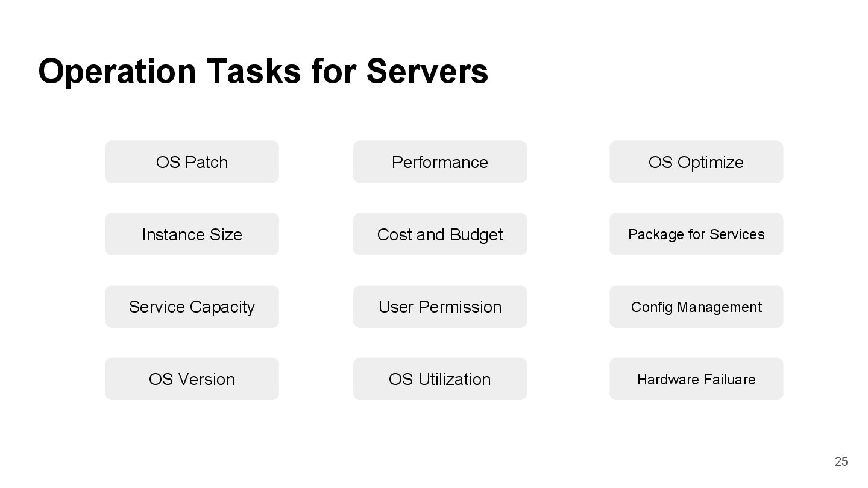
Task: Click the Config Management box
Action: click(x=696, y=307)
